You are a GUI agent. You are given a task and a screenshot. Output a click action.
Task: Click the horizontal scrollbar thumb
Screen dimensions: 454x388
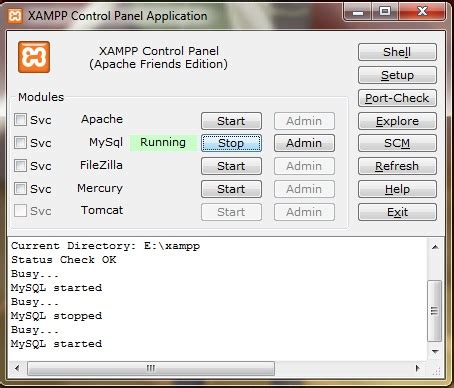(151, 368)
